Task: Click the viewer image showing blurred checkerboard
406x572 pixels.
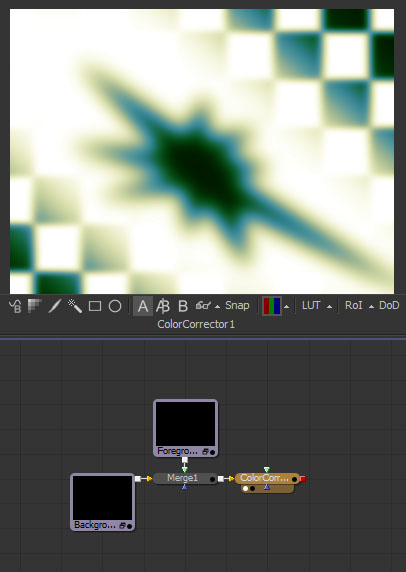Action: pyautogui.click(x=202, y=151)
